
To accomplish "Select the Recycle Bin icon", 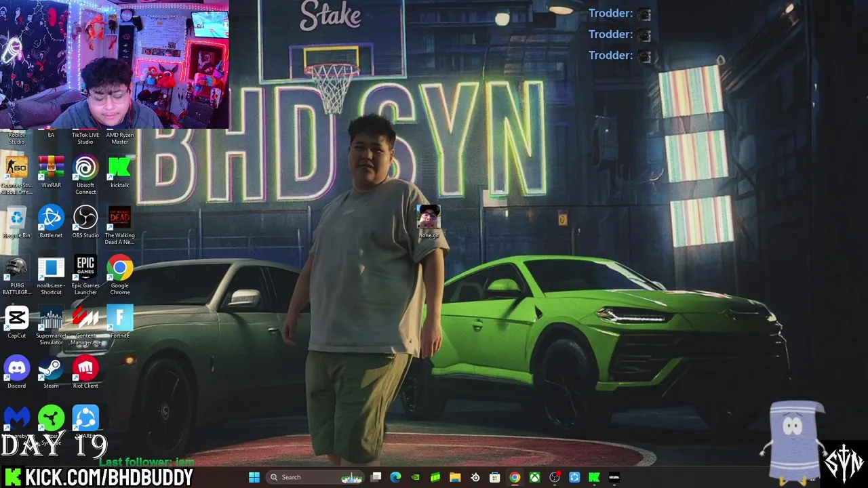I will click(16, 222).
